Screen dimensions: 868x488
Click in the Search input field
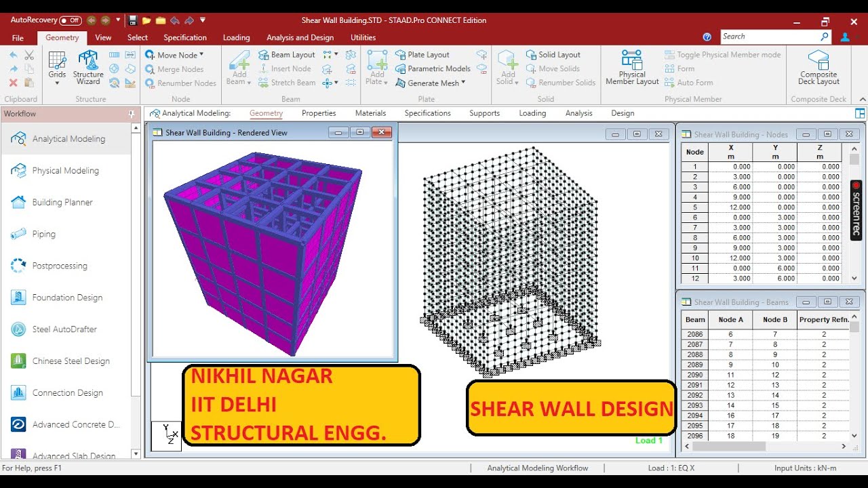point(769,37)
